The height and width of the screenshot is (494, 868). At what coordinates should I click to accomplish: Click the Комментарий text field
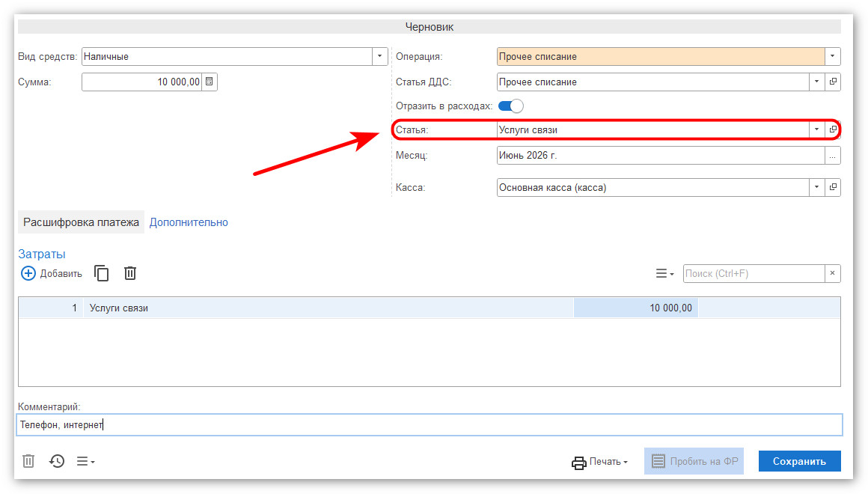click(430, 425)
